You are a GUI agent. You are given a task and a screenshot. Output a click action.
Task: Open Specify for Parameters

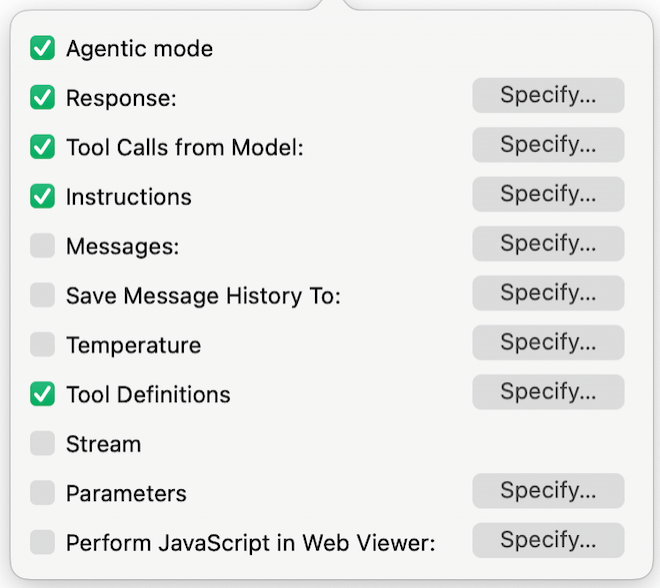coord(548,491)
